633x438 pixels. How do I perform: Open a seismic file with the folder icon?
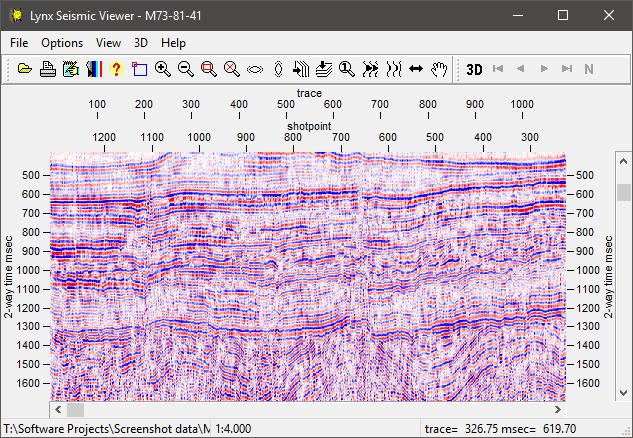pyautogui.click(x=25, y=69)
